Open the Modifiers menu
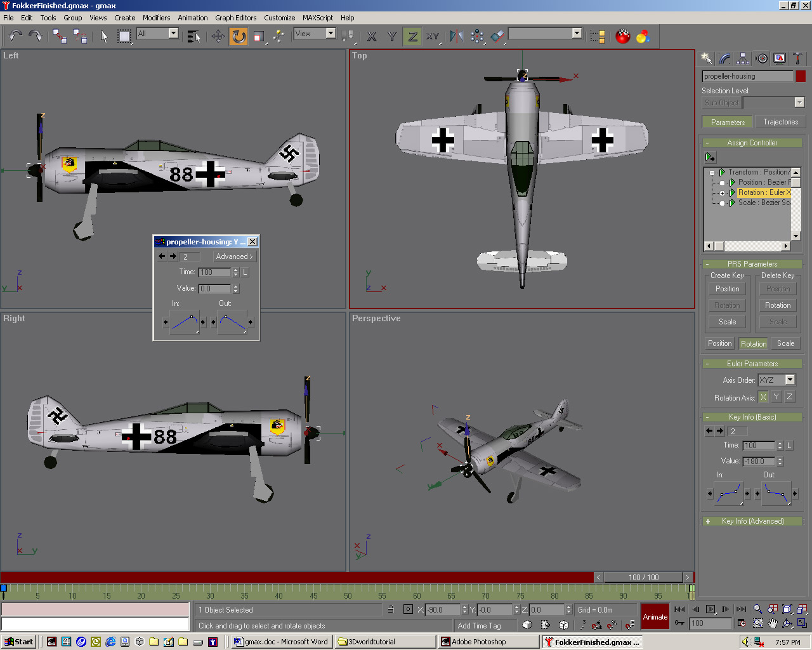The width and height of the screenshot is (812, 650). coord(156,18)
